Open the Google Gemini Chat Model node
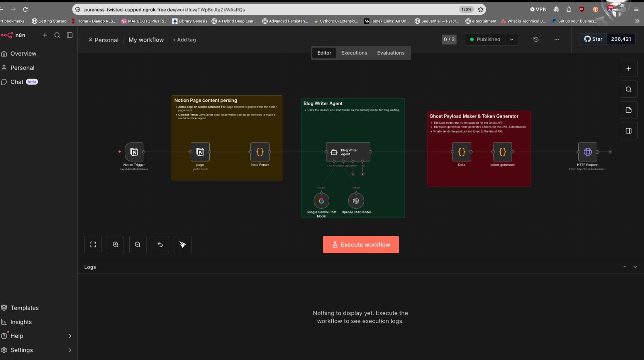The height and width of the screenshot is (360, 644). pyautogui.click(x=321, y=201)
